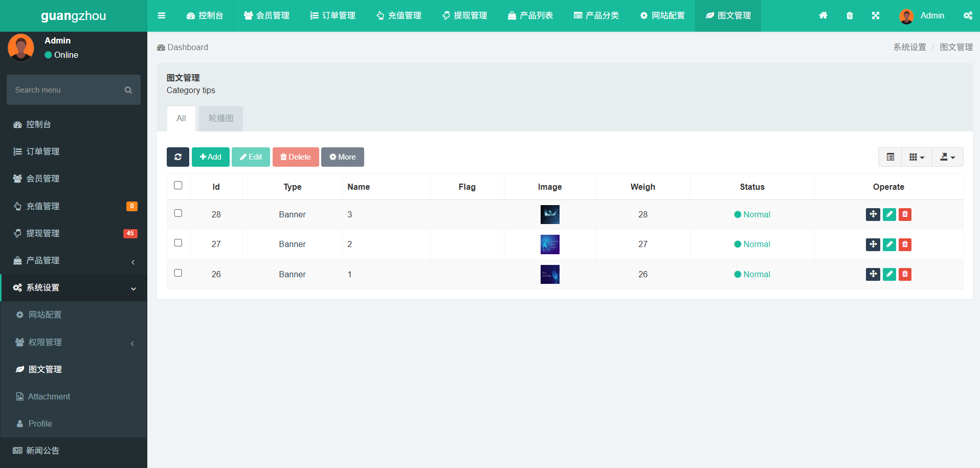This screenshot has height=468, width=980.
Task: Open the export dropdown menu
Action: click(x=947, y=157)
